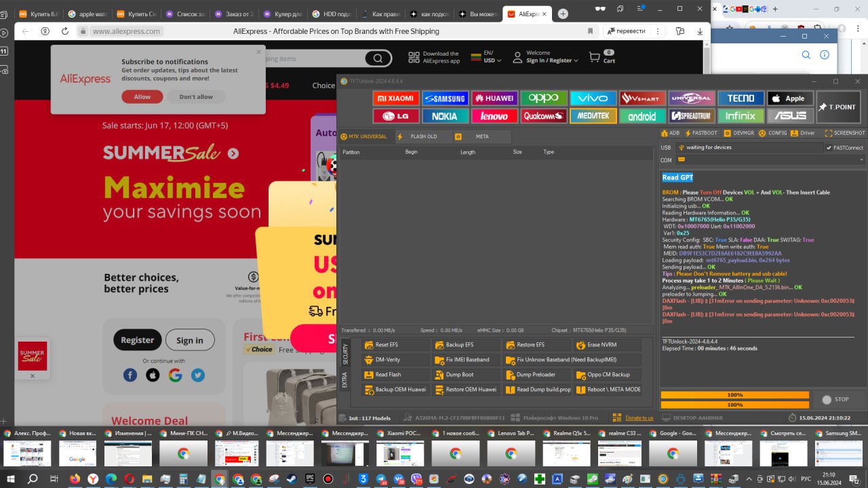Image resolution: width=868 pixels, height=488 pixels.
Task: Take a SCREENSHOT in TFTUnlock
Action: [844, 133]
